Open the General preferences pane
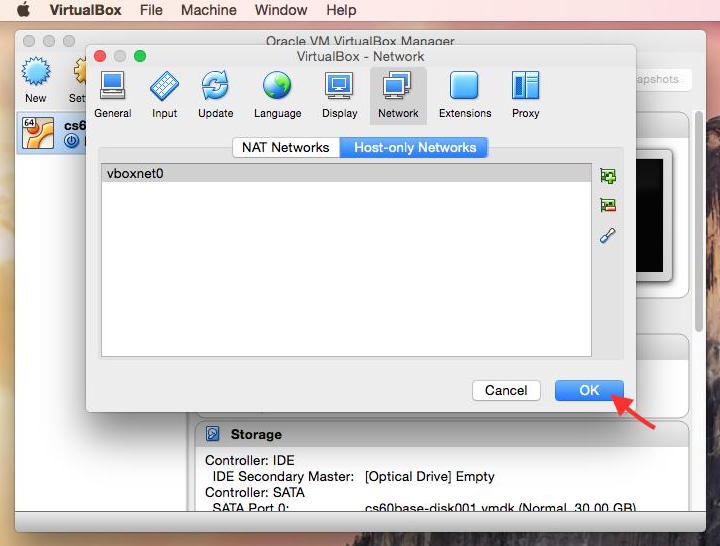The image size is (720, 546). (112, 95)
